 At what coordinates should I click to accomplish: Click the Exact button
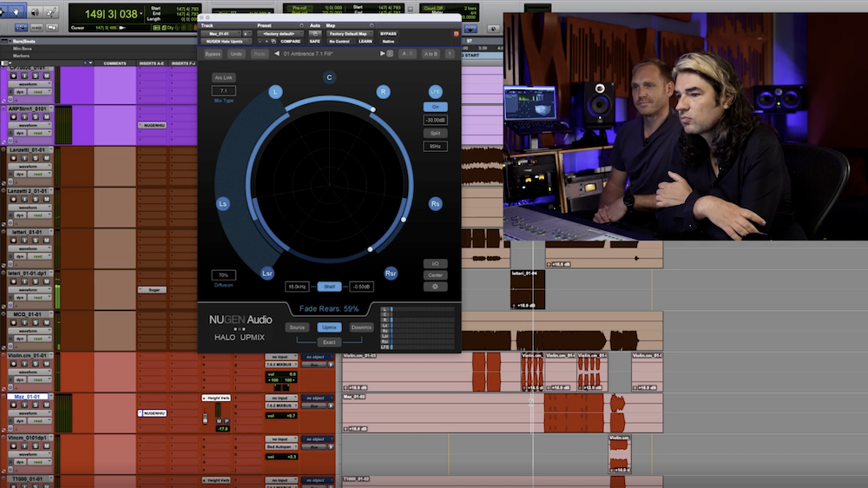click(329, 342)
